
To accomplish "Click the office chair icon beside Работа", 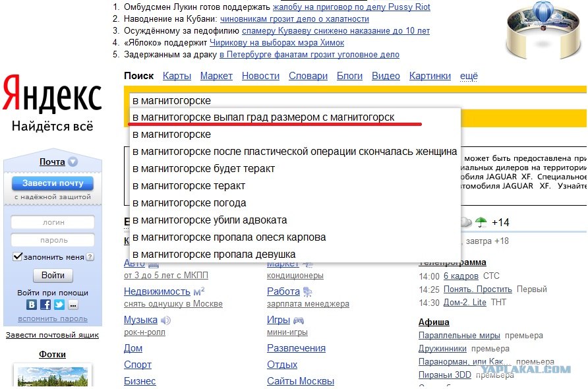I will [x=307, y=291].
